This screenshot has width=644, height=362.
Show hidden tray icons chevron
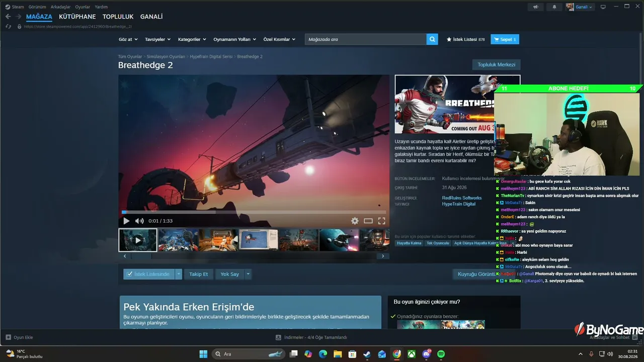click(581, 354)
